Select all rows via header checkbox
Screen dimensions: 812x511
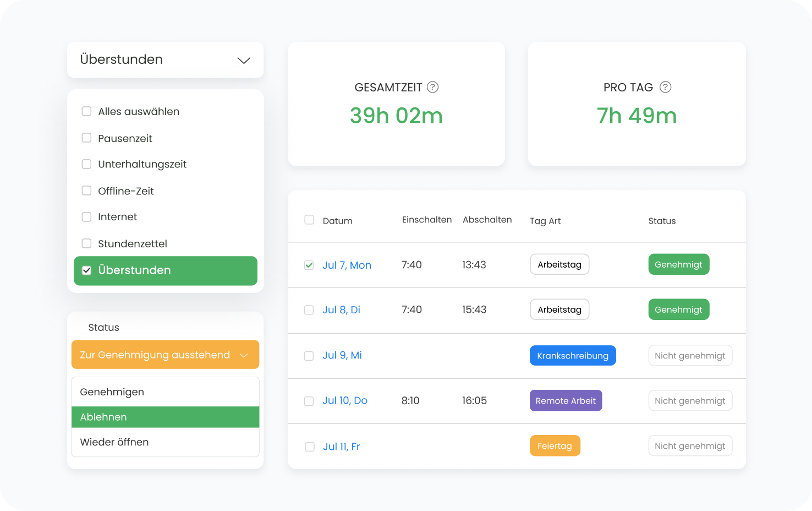tap(309, 220)
